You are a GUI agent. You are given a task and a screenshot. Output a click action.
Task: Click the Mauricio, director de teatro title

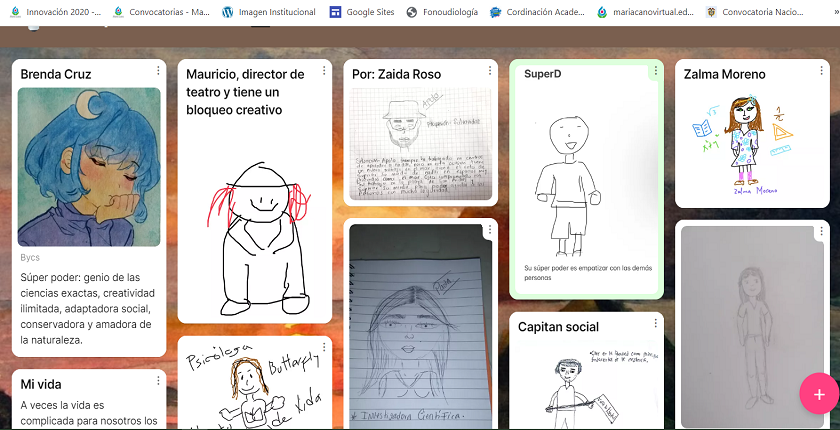coord(245,92)
